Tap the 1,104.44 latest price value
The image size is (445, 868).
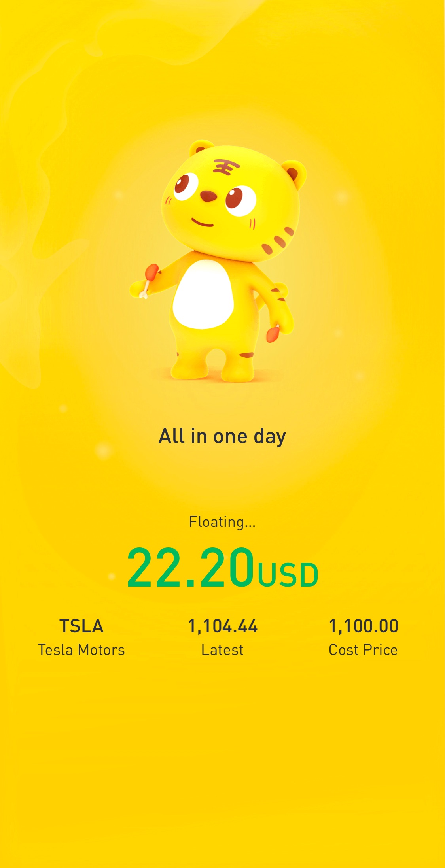pyautogui.click(x=223, y=626)
